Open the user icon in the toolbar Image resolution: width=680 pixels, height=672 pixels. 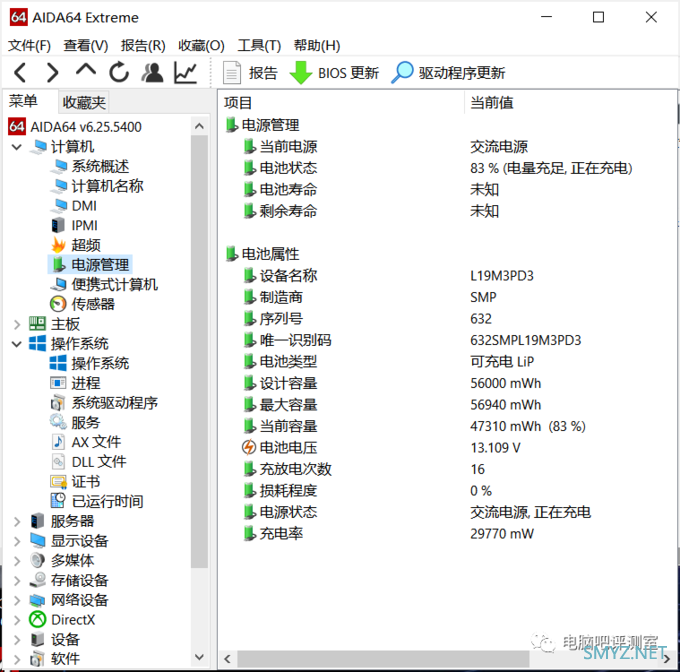click(152, 72)
